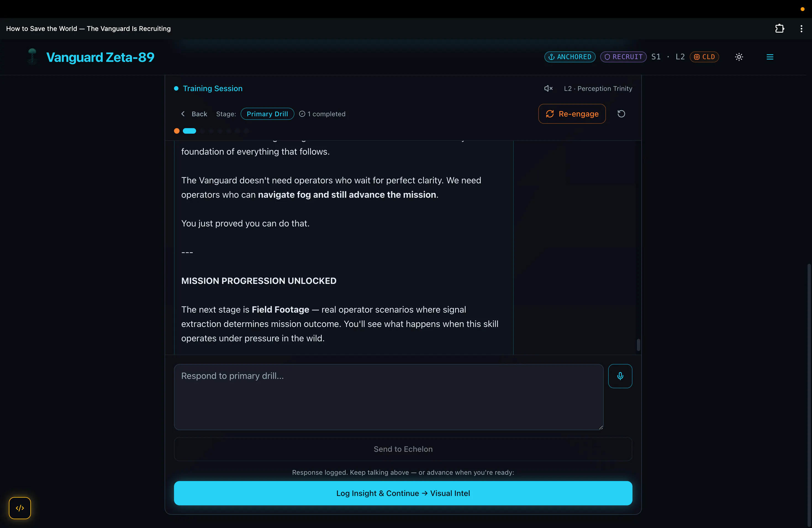This screenshot has width=812, height=528.
Task: Open the Vanguard Zeta-89 title link
Action: [x=100, y=57]
